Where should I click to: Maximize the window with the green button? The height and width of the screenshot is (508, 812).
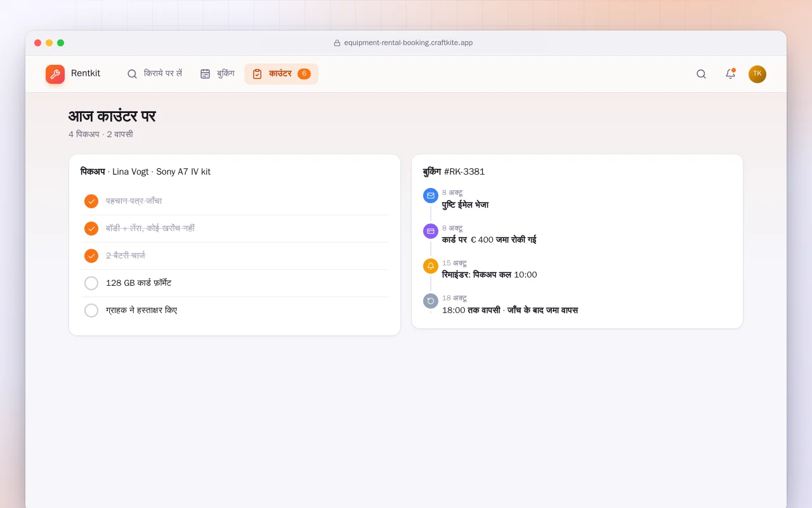pos(61,43)
